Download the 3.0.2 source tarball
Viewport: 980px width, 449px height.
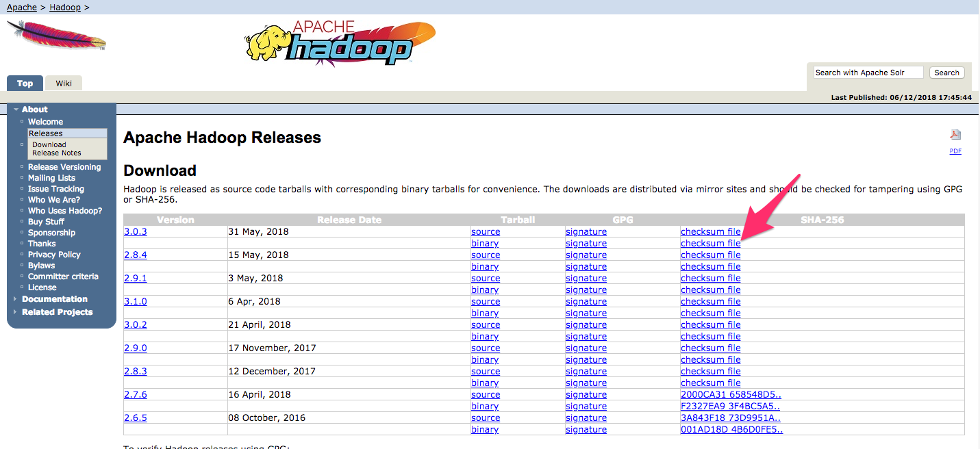486,325
